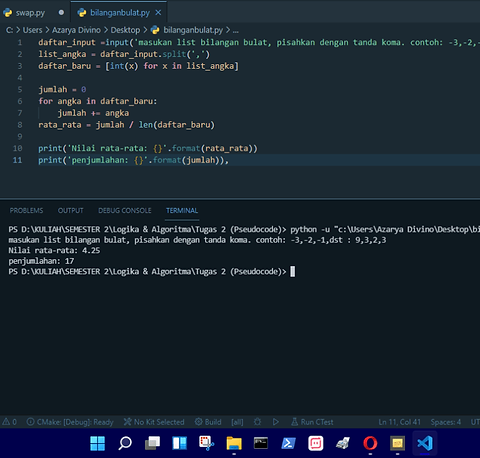Click the print 'Nilai rata-rata' code line
Viewport: 480px width, 458px height.
coord(148,148)
